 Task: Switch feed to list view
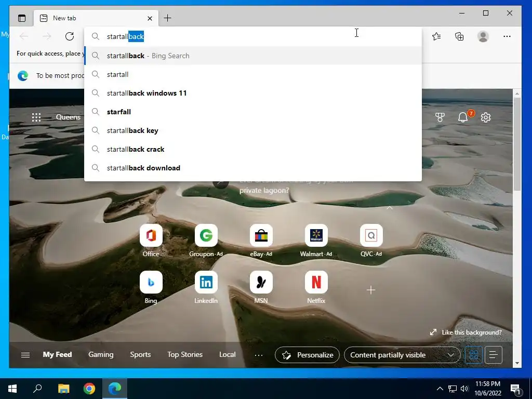(x=494, y=355)
